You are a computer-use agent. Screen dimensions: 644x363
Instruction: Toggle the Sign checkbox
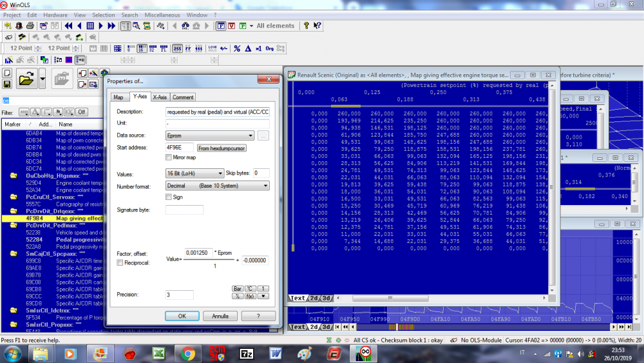pos(168,197)
